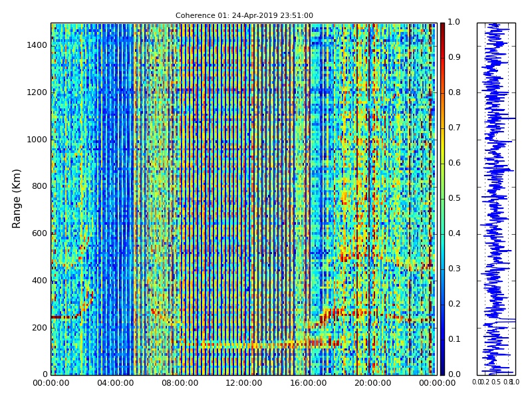Click the 200 range tick label
Image resolution: width=532 pixels, height=399 pixels.
pyautogui.click(x=39, y=328)
